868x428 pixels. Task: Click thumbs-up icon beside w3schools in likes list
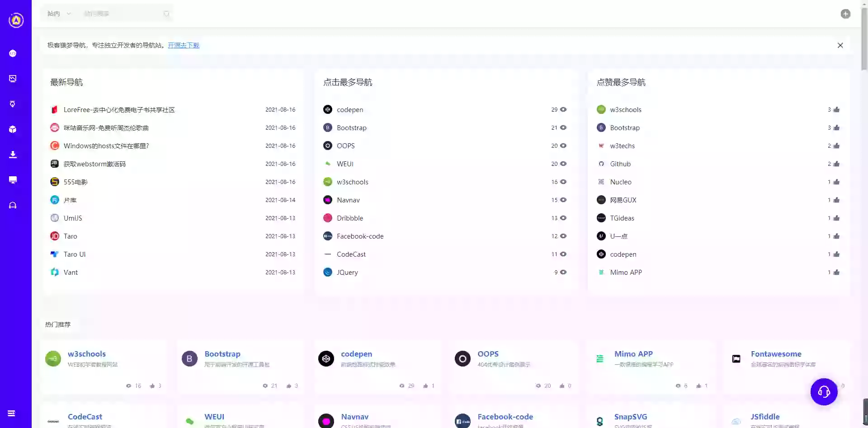point(836,110)
